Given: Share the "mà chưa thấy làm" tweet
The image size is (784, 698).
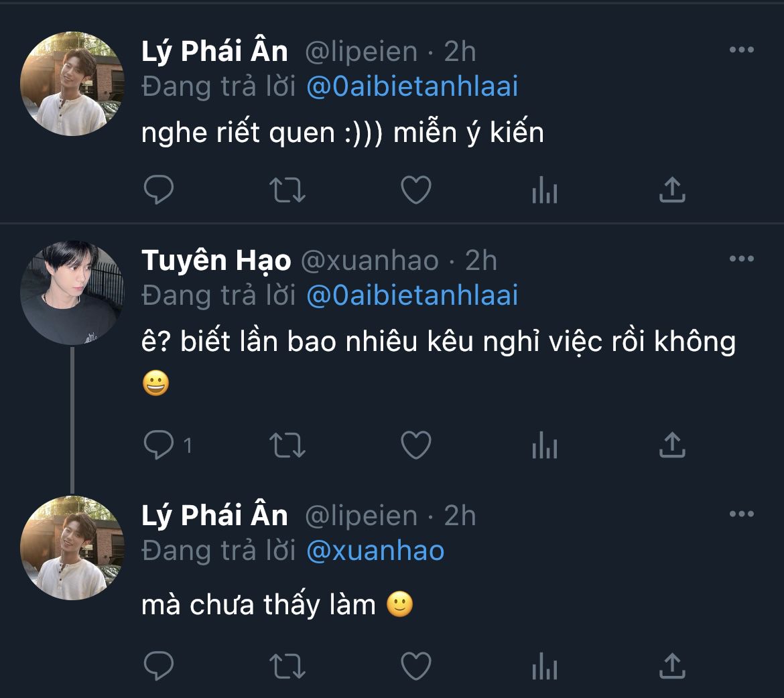Looking at the screenshot, I should [x=672, y=665].
